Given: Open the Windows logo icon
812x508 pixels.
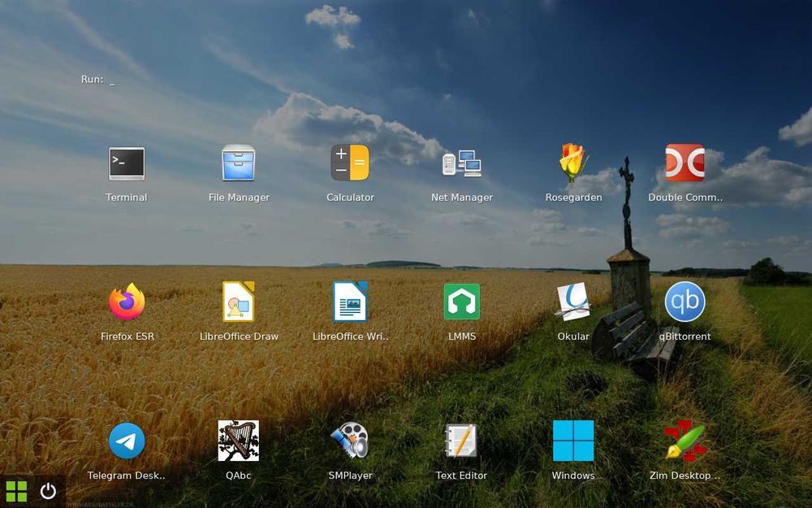Looking at the screenshot, I should pyautogui.click(x=573, y=441).
